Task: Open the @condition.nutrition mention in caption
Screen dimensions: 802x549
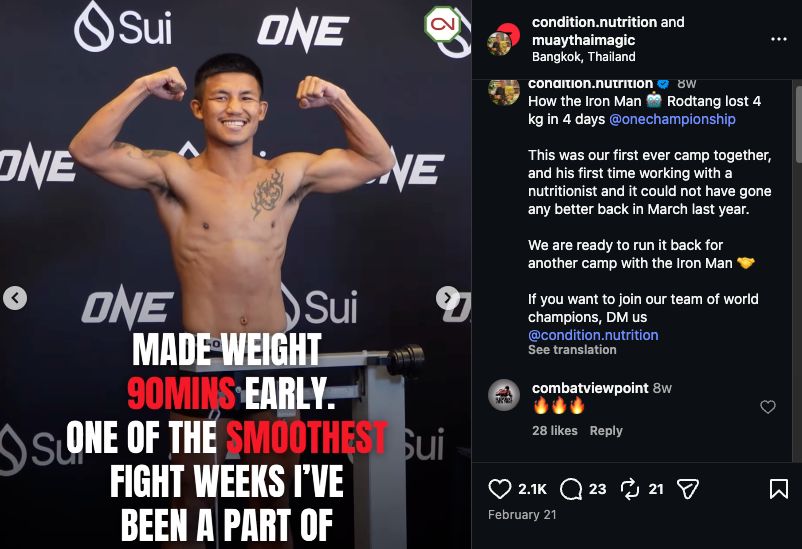Action: tap(593, 335)
